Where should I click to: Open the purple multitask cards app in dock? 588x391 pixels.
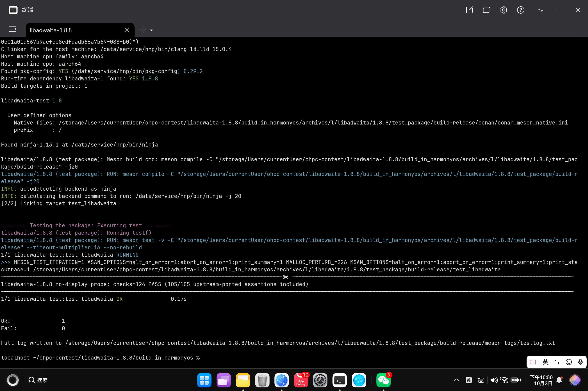point(224,380)
